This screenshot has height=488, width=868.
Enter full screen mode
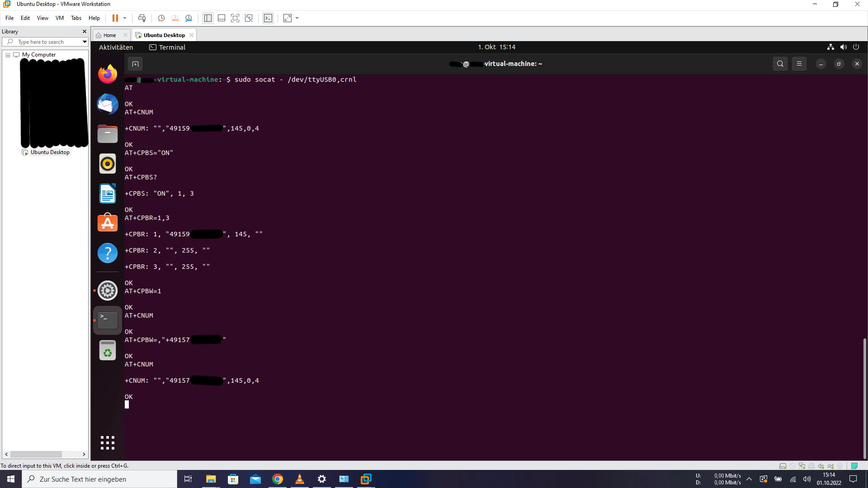(x=235, y=18)
